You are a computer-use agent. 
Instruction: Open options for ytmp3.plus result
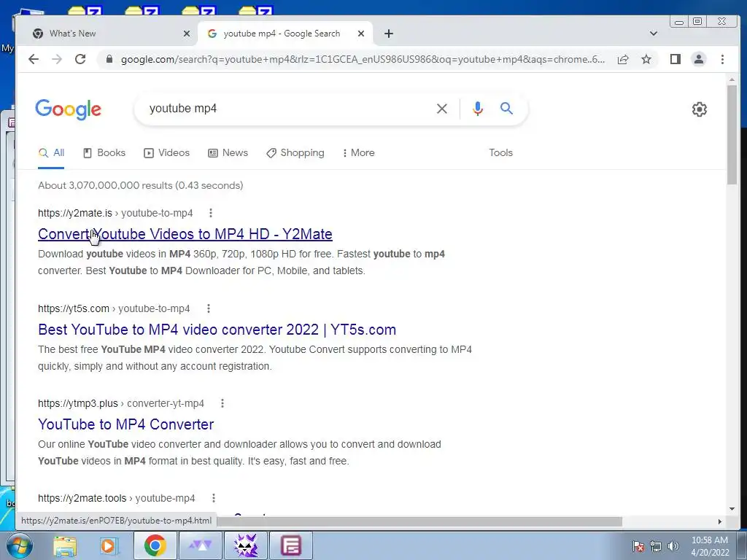(x=222, y=403)
